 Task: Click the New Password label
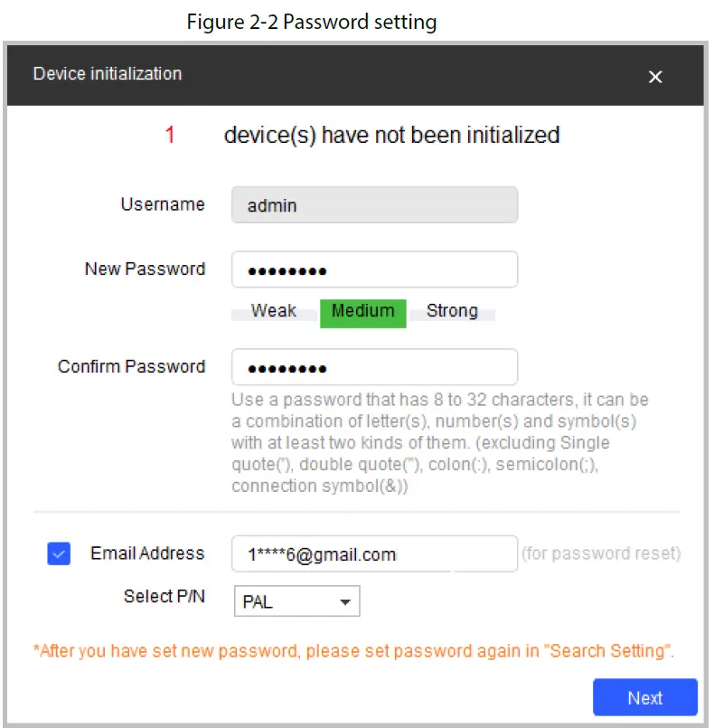145,269
